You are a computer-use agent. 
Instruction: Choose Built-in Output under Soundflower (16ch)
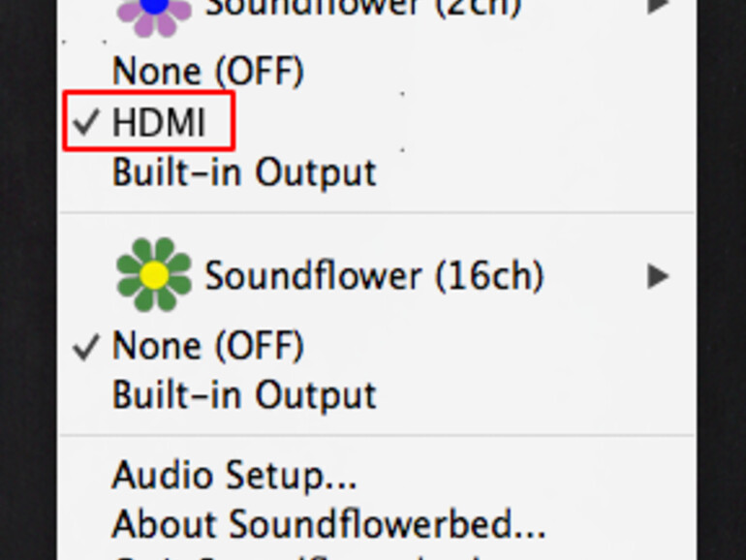point(244,394)
